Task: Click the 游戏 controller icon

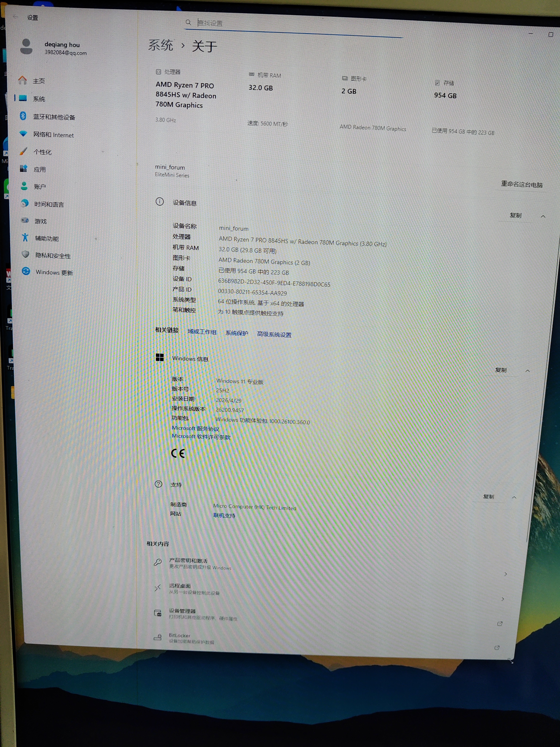Action: click(x=25, y=220)
